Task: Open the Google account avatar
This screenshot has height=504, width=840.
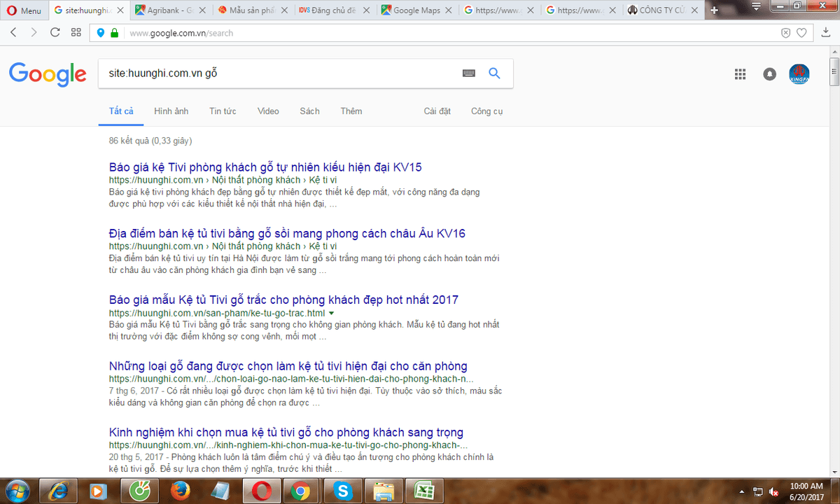Action: (799, 73)
